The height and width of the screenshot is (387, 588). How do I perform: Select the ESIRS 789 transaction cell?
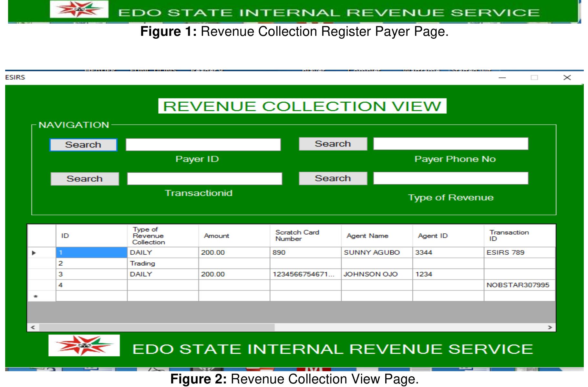pos(520,253)
